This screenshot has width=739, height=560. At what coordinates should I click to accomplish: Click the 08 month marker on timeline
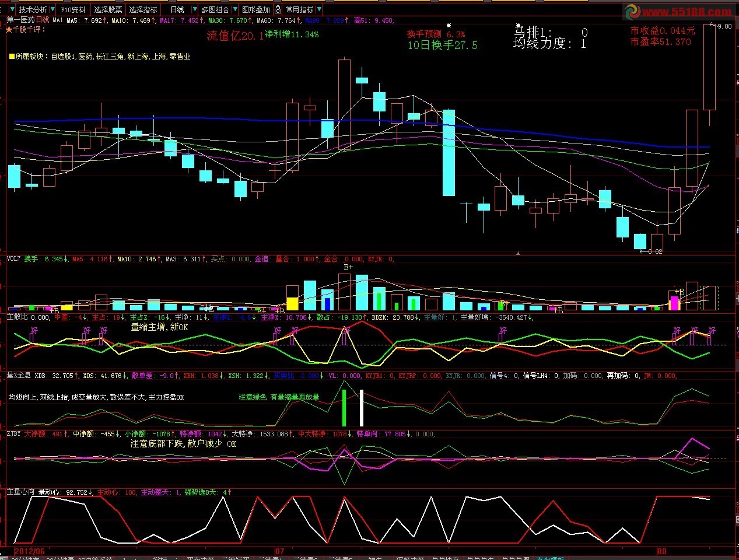click(662, 551)
